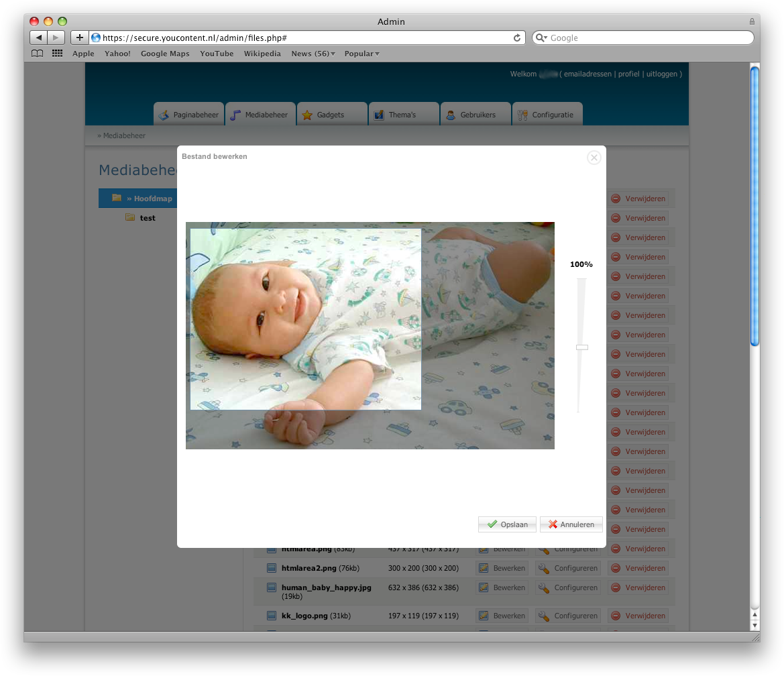Show bookmarks with the book icon
This screenshot has width=784, height=676.
point(38,54)
